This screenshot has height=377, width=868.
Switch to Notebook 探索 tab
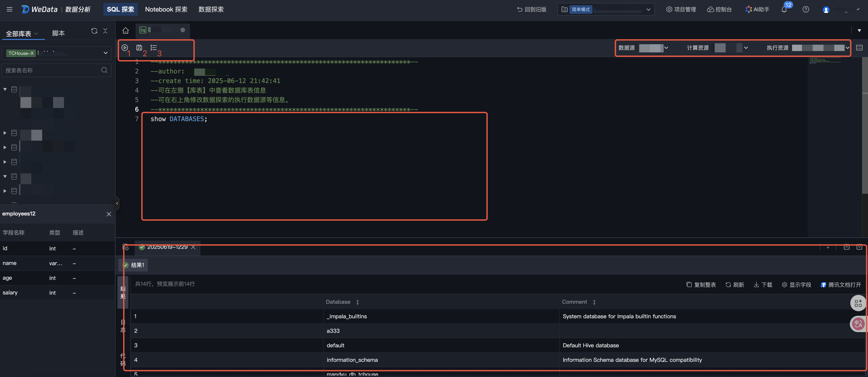166,10
